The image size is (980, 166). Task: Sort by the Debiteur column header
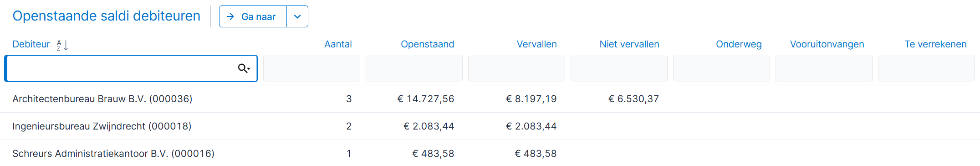(31, 44)
